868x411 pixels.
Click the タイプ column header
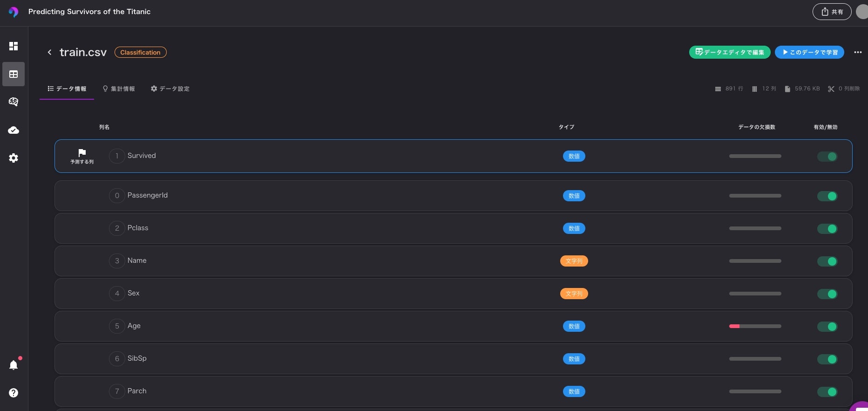(566, 127)
